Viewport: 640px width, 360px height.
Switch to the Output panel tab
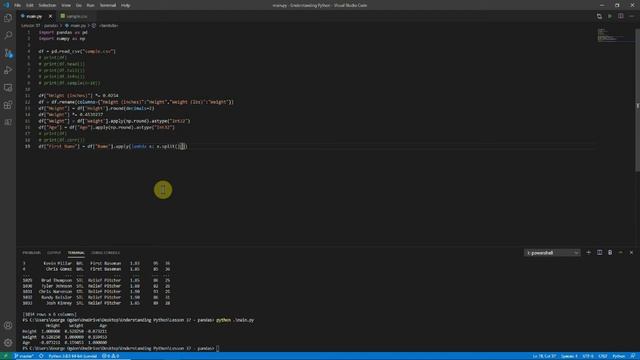click(x=54, y=253)
